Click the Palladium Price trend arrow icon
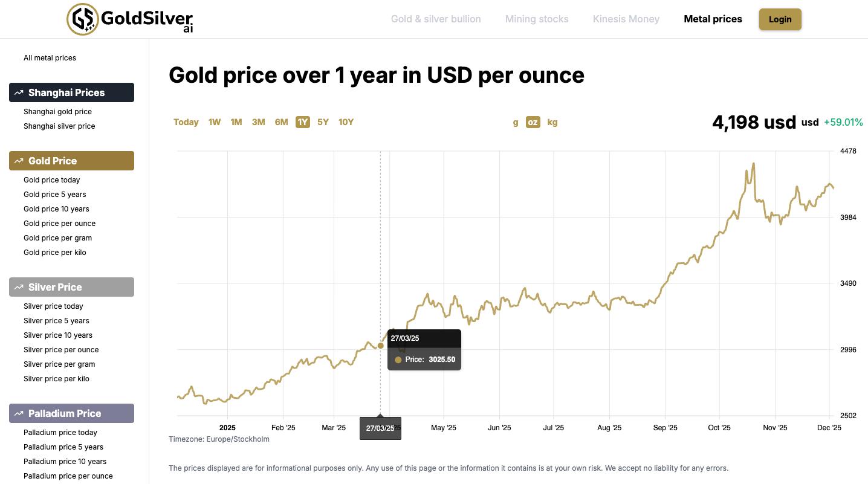 coord(19,413)
